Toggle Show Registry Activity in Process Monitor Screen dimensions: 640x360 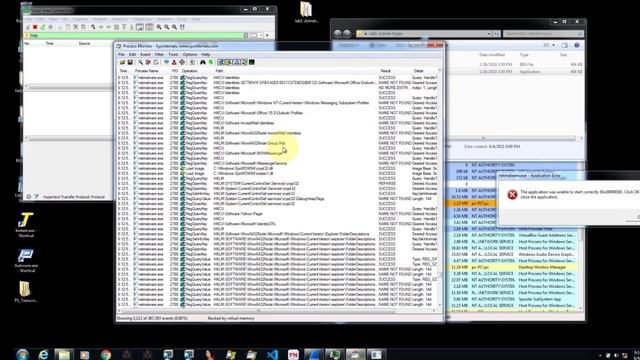[220, 62]
